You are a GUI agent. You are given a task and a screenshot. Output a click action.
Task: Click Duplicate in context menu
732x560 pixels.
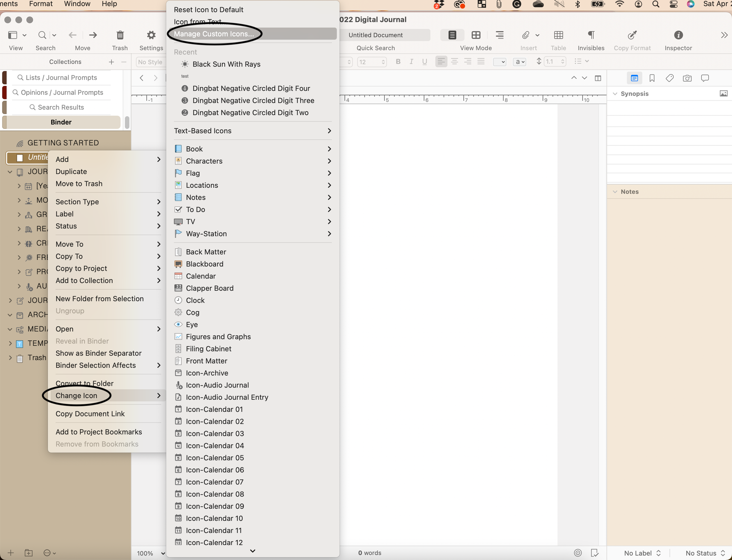coord(71,171)
